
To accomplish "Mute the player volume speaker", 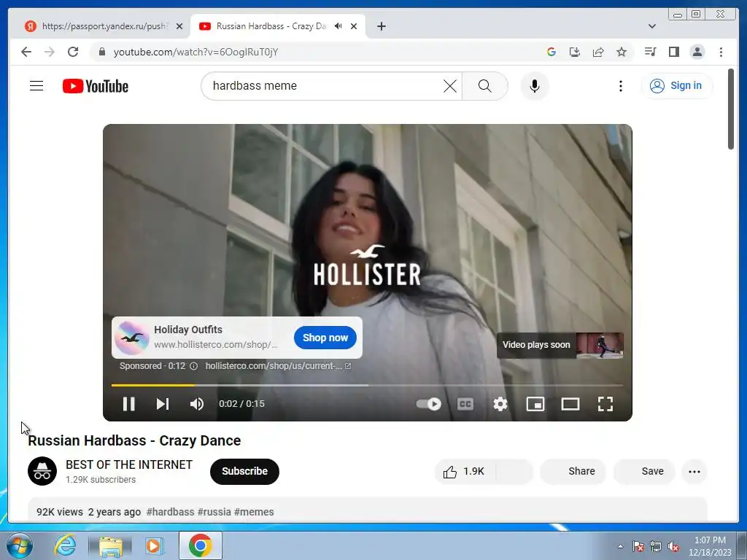I will (x=197, y=404).
